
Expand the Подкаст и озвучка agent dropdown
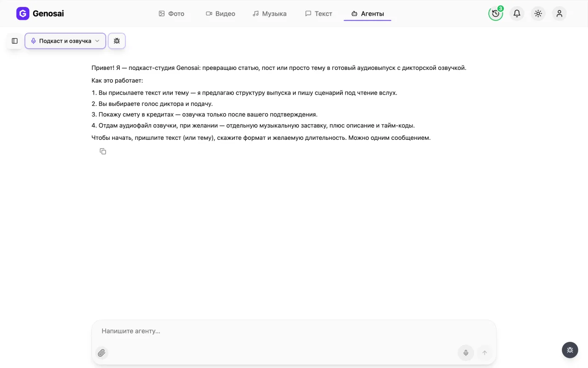point(65,41)
